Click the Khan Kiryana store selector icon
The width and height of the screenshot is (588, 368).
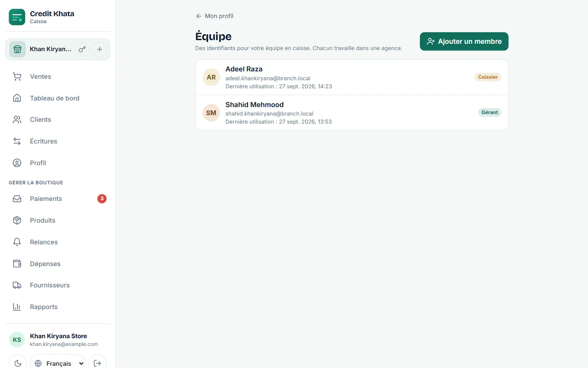click(17, 49)
